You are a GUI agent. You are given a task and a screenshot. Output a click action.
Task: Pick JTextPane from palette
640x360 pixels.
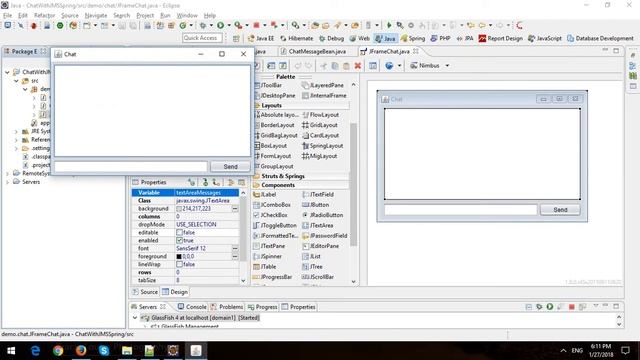point(269,246)
